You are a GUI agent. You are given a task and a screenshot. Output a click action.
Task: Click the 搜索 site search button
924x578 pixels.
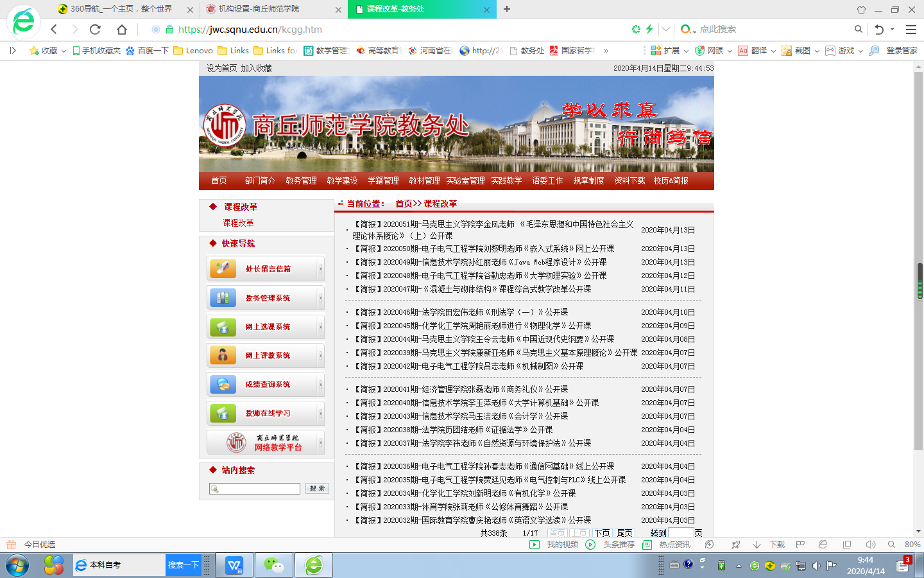[317, 488]
